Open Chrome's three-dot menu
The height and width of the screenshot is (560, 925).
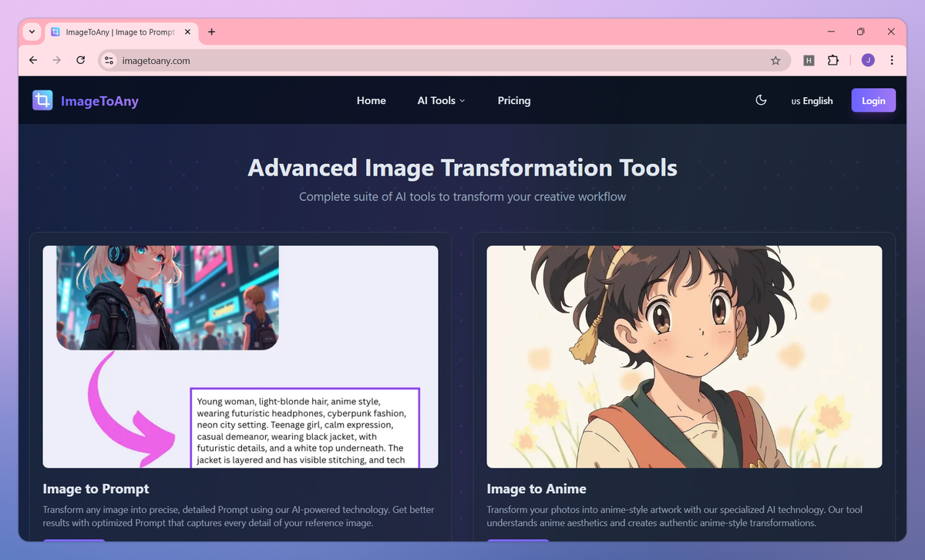(892, 60)
